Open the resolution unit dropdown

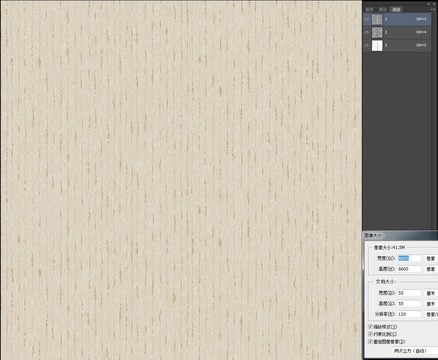pyautogui.click(x=431, y=314)
